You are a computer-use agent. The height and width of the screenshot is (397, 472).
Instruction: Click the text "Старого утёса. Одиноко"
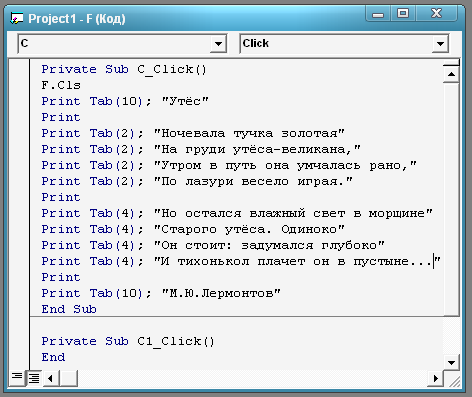[x=249, y=229]
